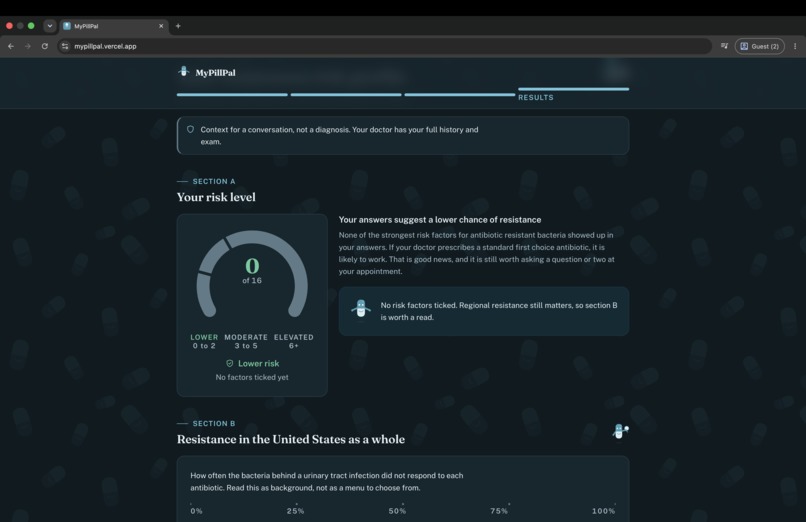The image size is (806, 522).
Task: Click the 25% chart axis label
Action: (x=296, y=511)
